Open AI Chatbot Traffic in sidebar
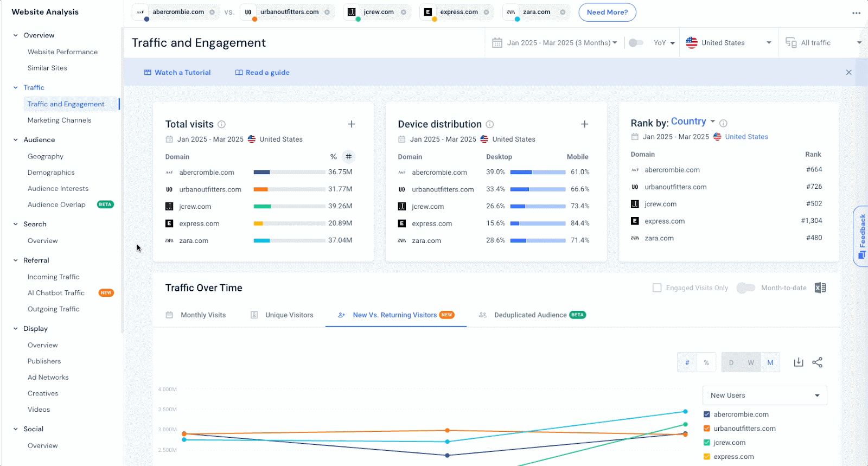The image size is (868, 466). (x=56, y=293)
